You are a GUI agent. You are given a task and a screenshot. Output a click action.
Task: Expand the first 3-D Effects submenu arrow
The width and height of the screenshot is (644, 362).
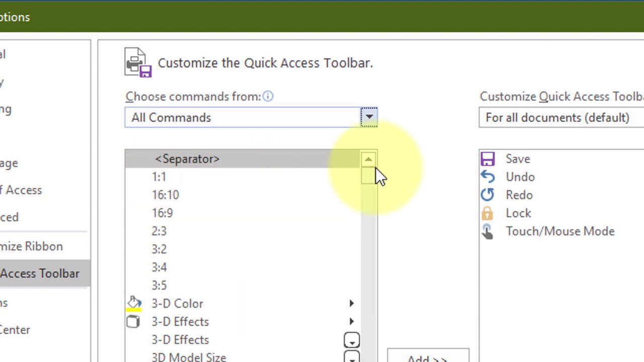[352, 322]
